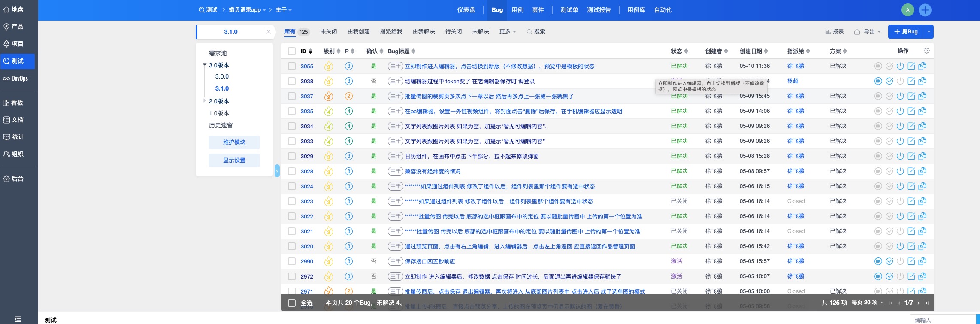The image size is (980, 324).
Task: Click the 维护模块 button
Action: pyautogui.click(x=234, y=142)
